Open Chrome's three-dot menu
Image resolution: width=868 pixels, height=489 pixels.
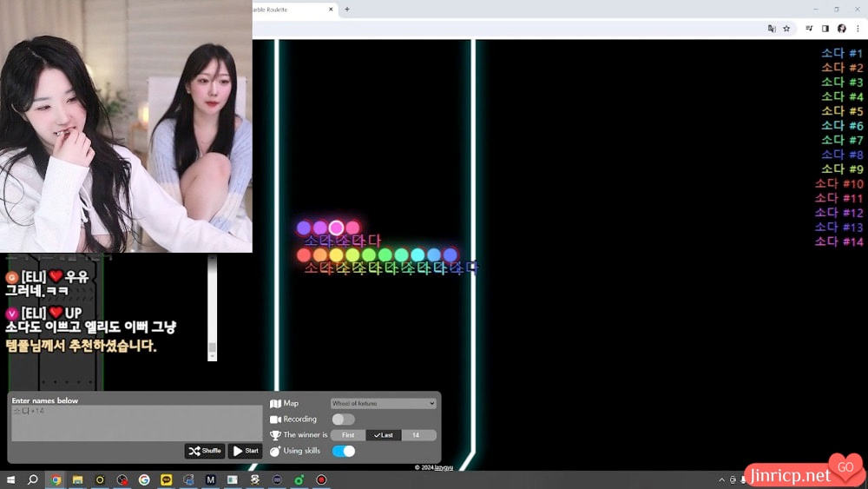coord(858,29)
